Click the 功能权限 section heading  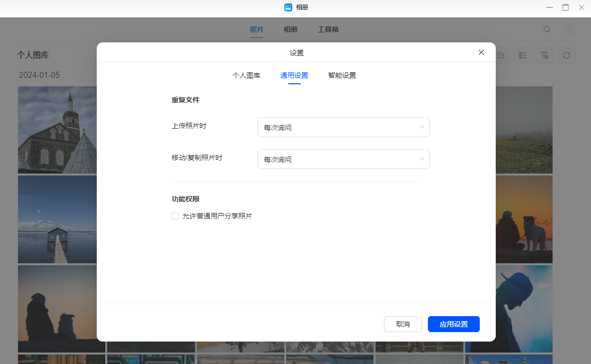pos(186,199)
